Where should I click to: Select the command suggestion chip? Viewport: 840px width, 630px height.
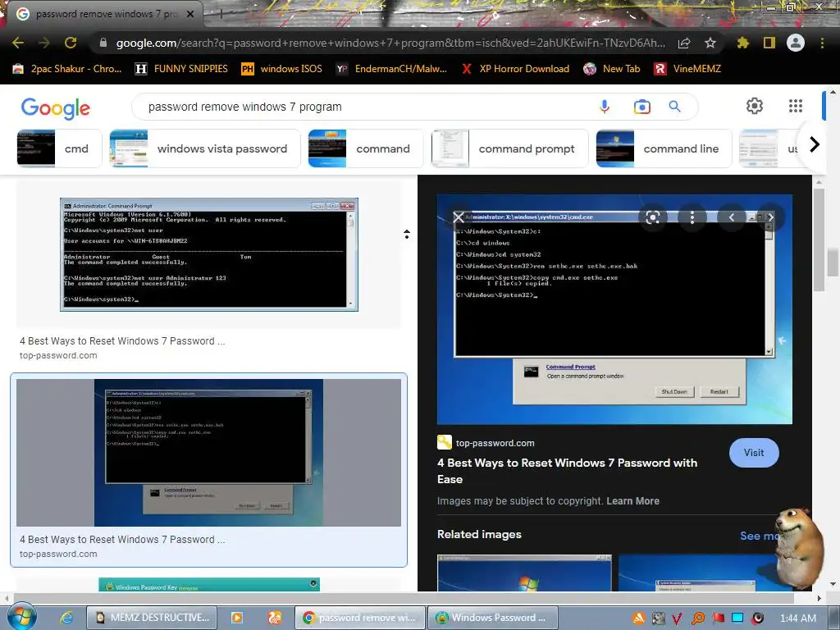tap(365, 148)
